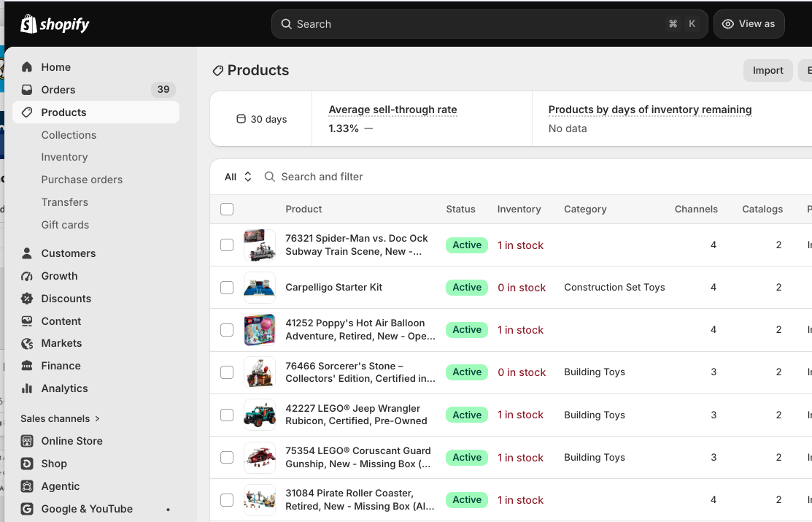Click the Shop app icon

[x=27, y=464]
